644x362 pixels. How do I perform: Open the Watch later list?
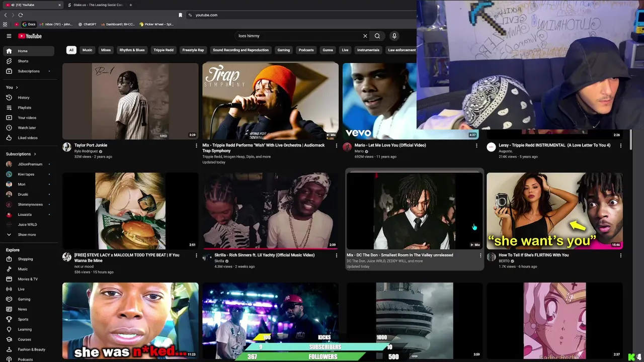coord(29,128)
